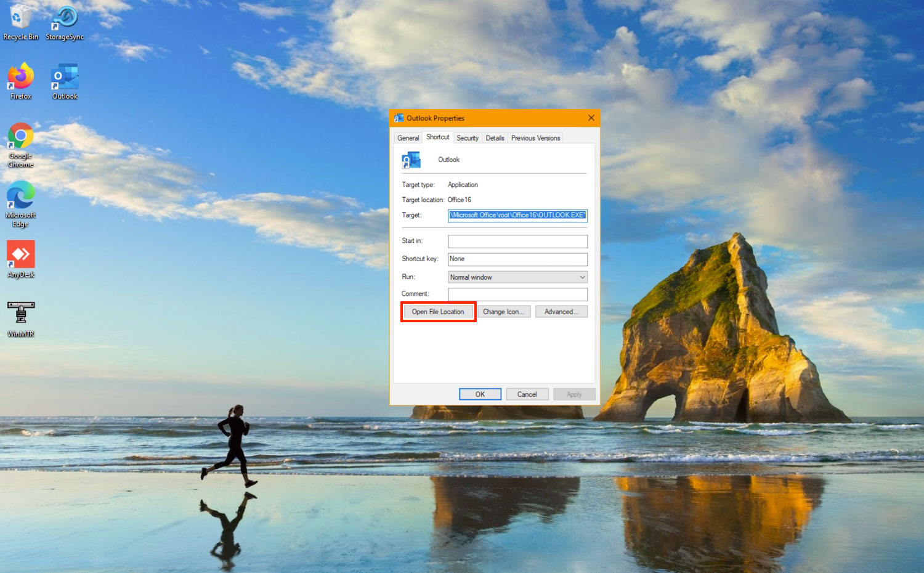This screenshot has height=573, width=924.
Task: Open the Security tab
Action: (x=468, y=138)
